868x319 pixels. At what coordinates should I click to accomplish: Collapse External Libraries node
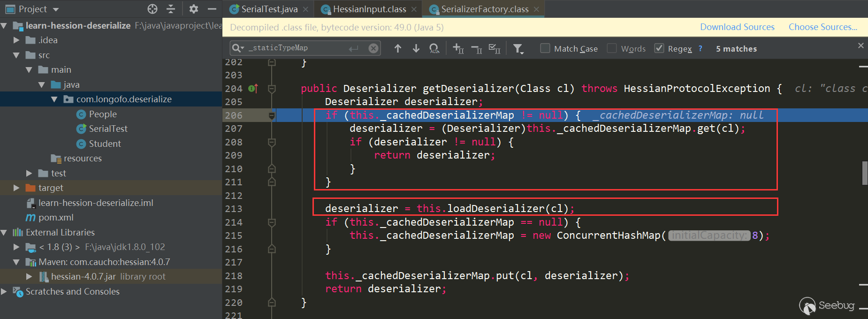(x=4, y=232)
